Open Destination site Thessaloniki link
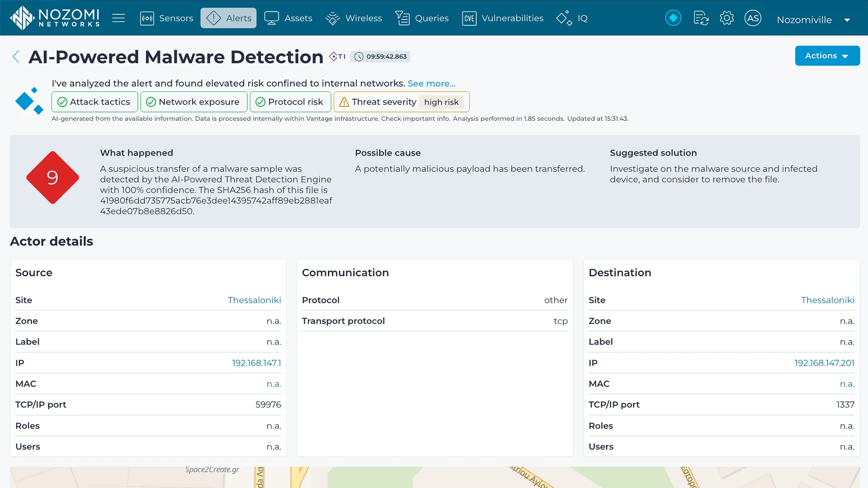 click(827, 300)
